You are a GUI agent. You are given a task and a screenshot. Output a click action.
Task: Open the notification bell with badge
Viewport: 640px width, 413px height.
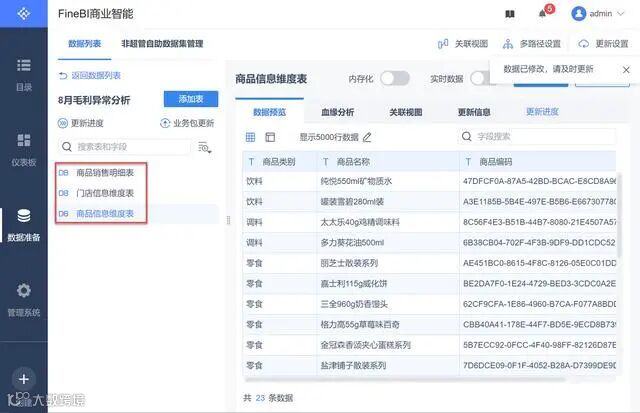(545, 12)
